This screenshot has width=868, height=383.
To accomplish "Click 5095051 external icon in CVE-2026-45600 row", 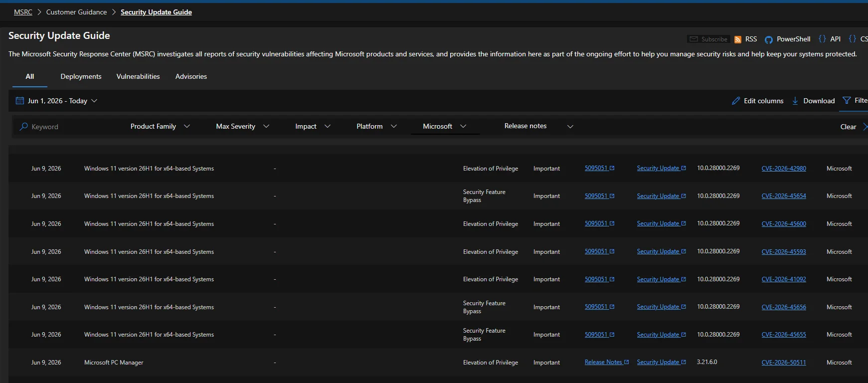I will click(612, 223).
